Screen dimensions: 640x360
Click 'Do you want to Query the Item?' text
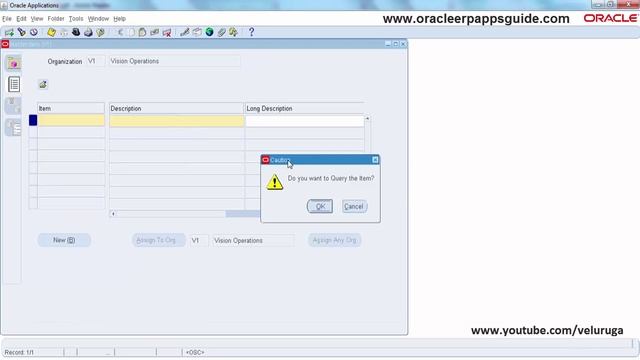coord(331,178)
